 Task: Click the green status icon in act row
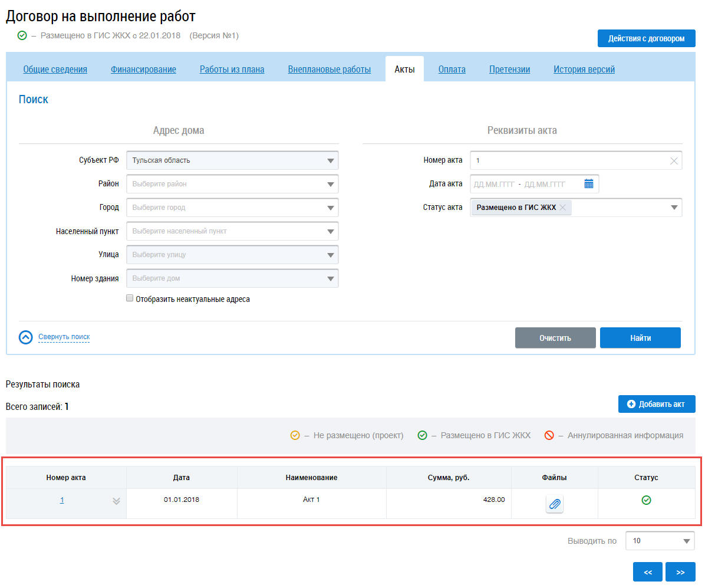[646, 500]
